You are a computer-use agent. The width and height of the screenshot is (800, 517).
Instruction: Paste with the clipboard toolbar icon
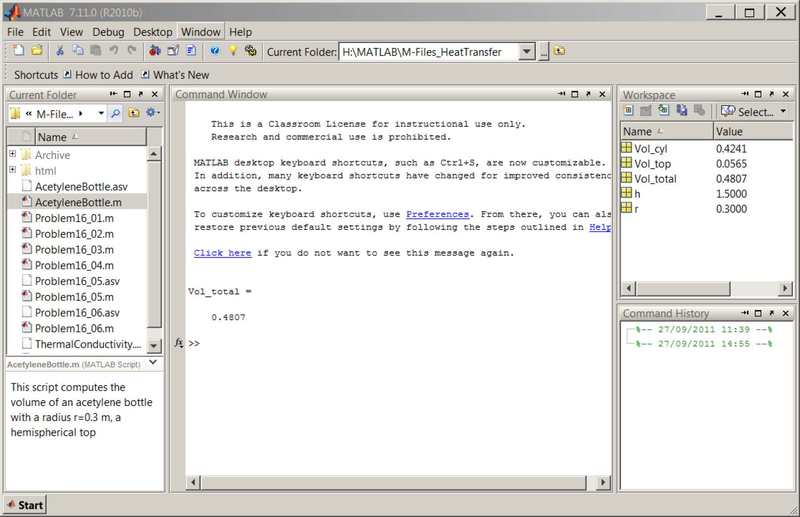click(x=95, y=50)
